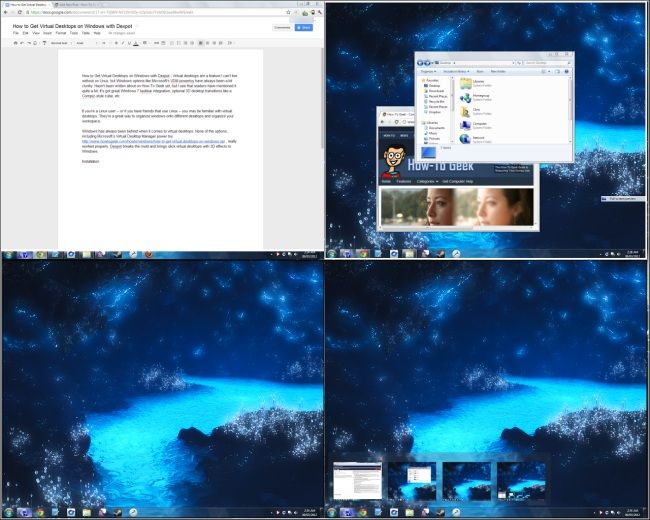Click the howtogeek.com hyperlink in the document

153,141
